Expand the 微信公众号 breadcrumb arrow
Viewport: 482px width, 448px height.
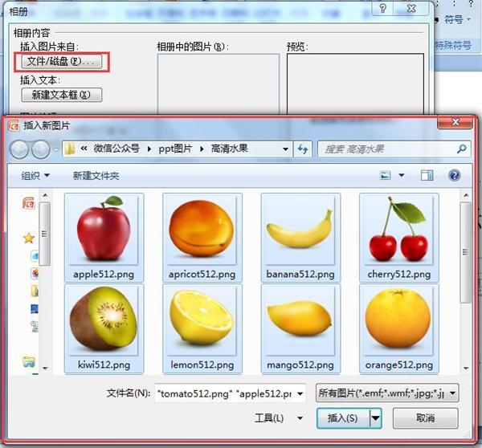coord(149,149)
